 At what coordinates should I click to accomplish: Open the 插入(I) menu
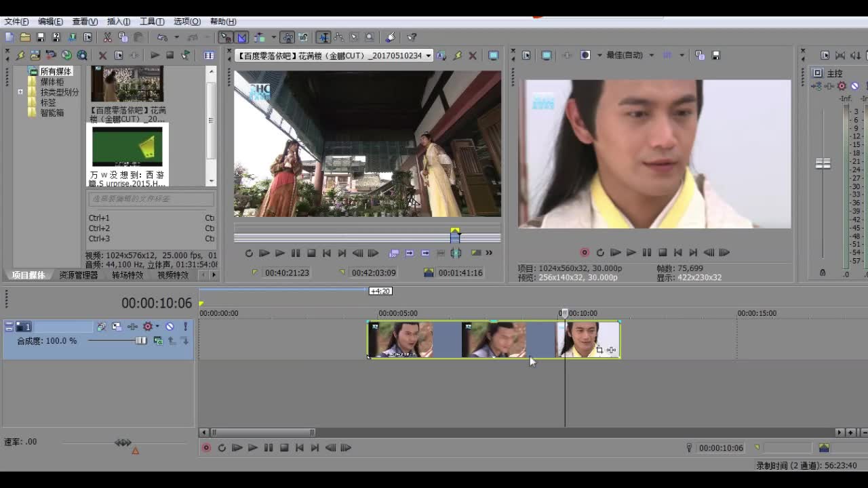click(x=119, y=22)
